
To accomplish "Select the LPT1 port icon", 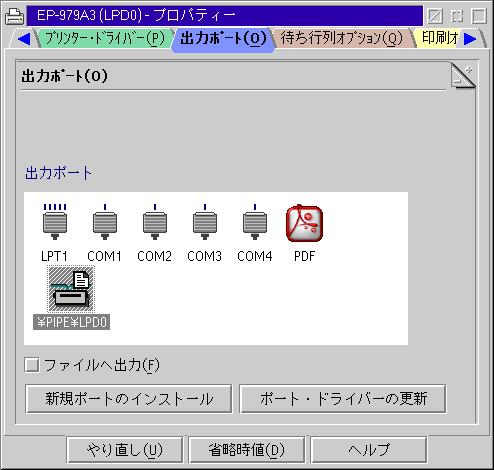I will tap(55, 222).
